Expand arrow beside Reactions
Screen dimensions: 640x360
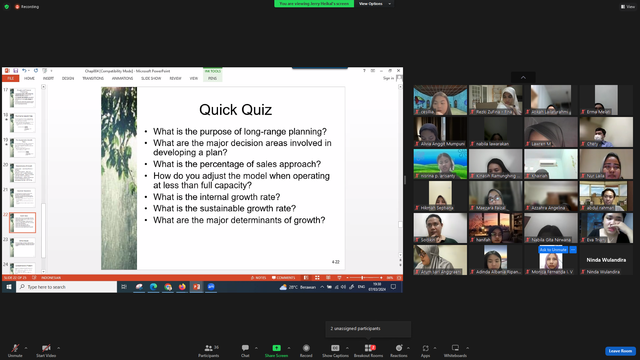tap(408, 348)
